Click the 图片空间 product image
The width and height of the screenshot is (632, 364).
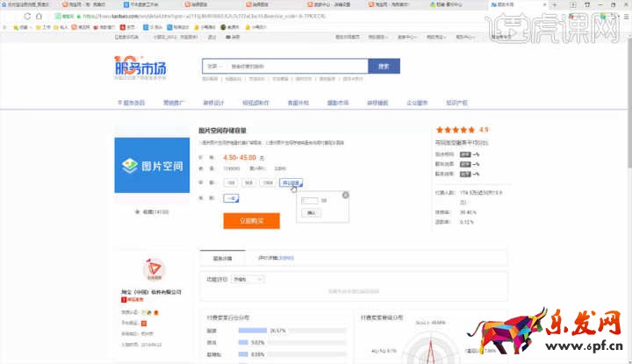pyautogui.click(x=152, y=165)
